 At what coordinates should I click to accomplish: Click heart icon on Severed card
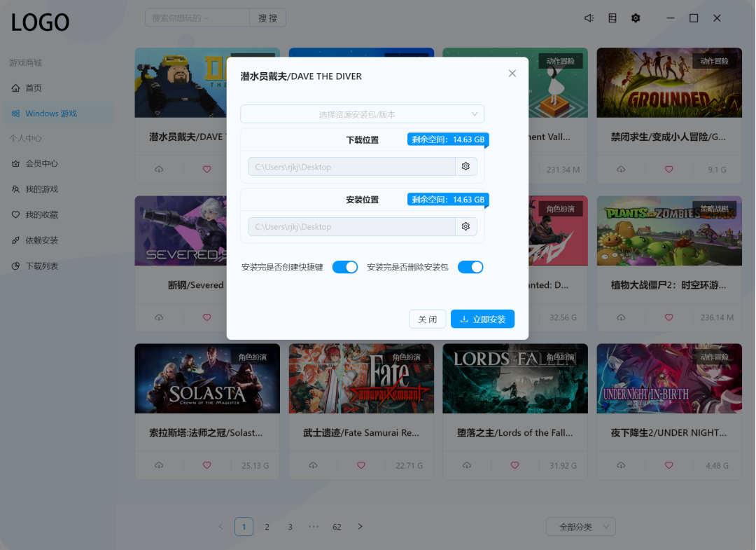(x=206, y=317)
